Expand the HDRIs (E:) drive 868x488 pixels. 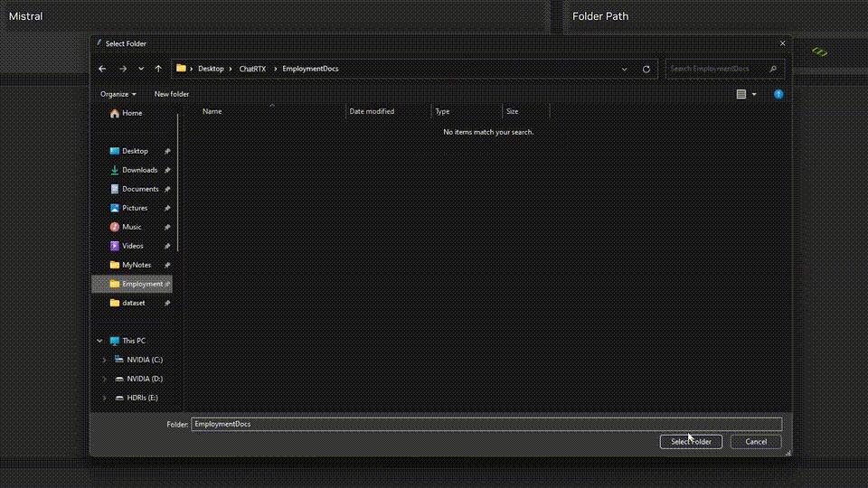pyautogui.click(x=104, y=398)
